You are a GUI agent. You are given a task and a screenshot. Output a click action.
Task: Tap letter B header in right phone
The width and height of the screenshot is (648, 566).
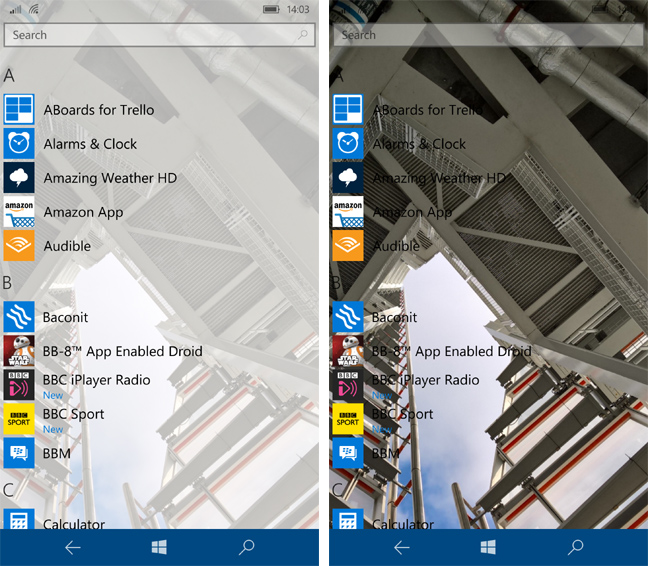click(x=336, y=283)
